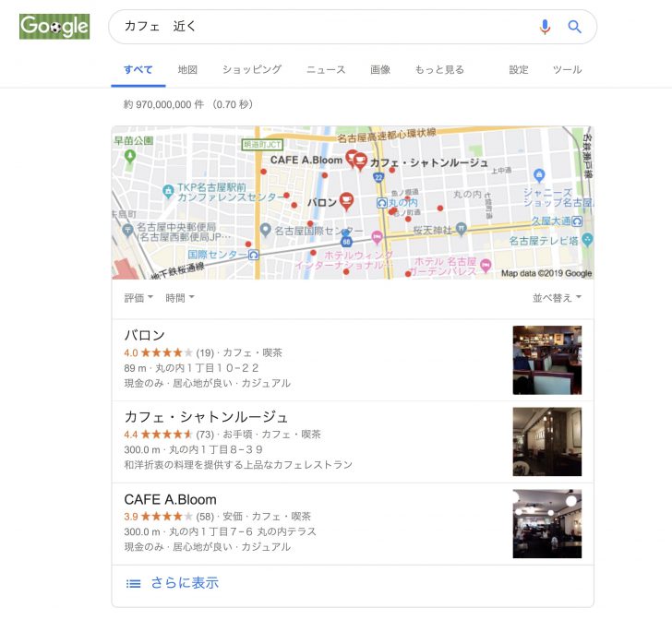Open the 評価 rating filter dropdown
Screen dimensions: 672x620
click(138, 298)
